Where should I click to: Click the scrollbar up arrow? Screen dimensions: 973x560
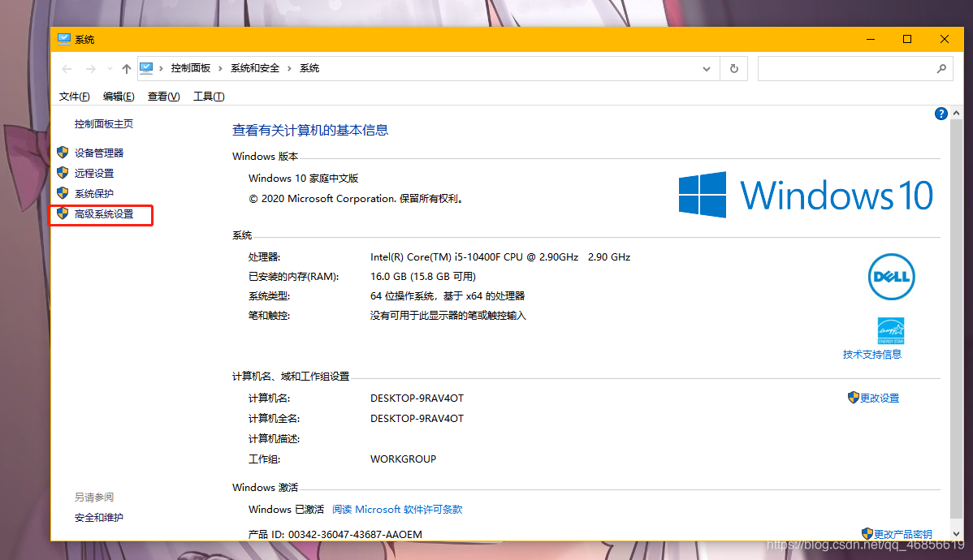(956, 113)
